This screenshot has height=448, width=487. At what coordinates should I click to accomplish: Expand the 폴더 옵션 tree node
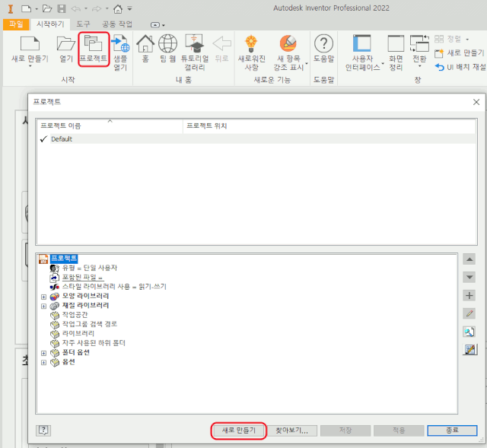pos(43,353)
